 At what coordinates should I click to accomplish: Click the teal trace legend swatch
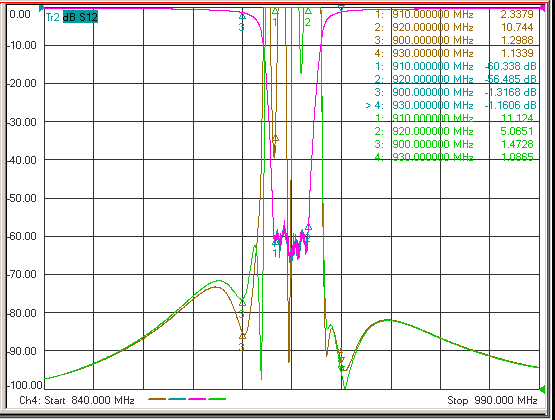(x=177, y=399)
